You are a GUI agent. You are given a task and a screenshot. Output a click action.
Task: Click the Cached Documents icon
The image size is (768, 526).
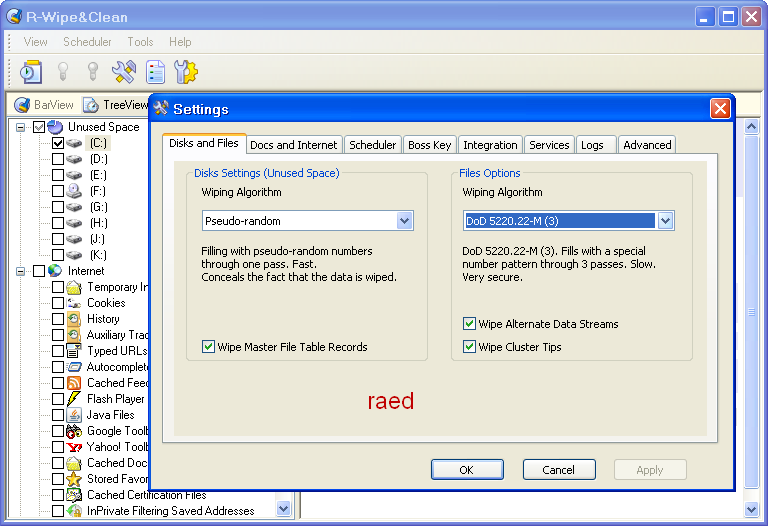coord(74,463)
